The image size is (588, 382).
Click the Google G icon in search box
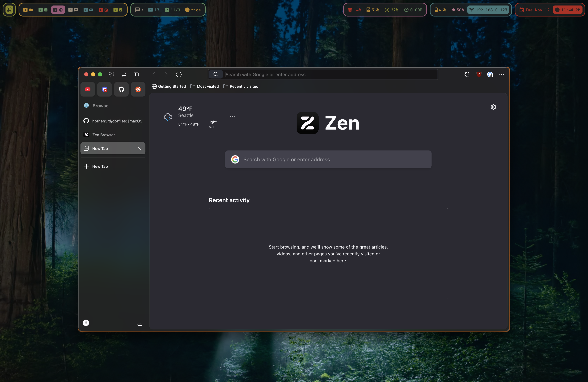[235, 159]
